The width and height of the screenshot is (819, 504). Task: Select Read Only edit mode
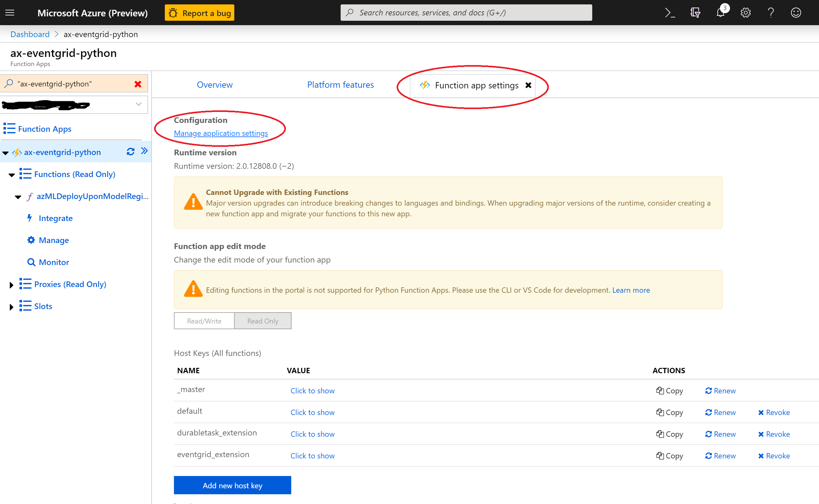[262, 321]
